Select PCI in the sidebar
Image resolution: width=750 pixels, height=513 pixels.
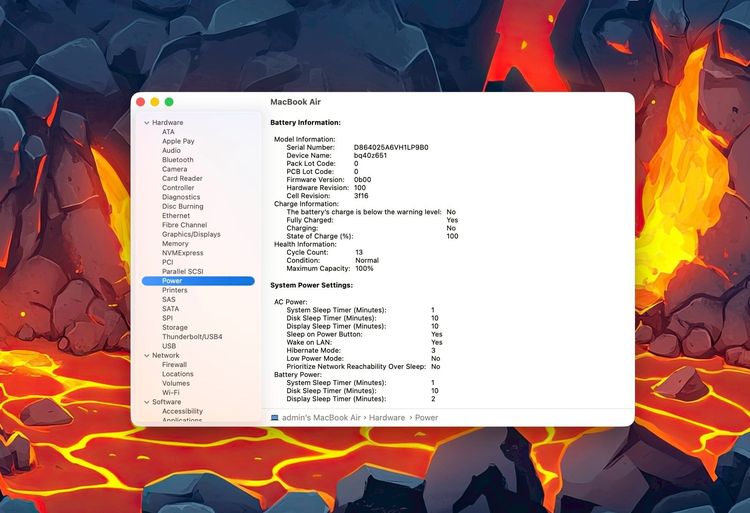[167, 262]
